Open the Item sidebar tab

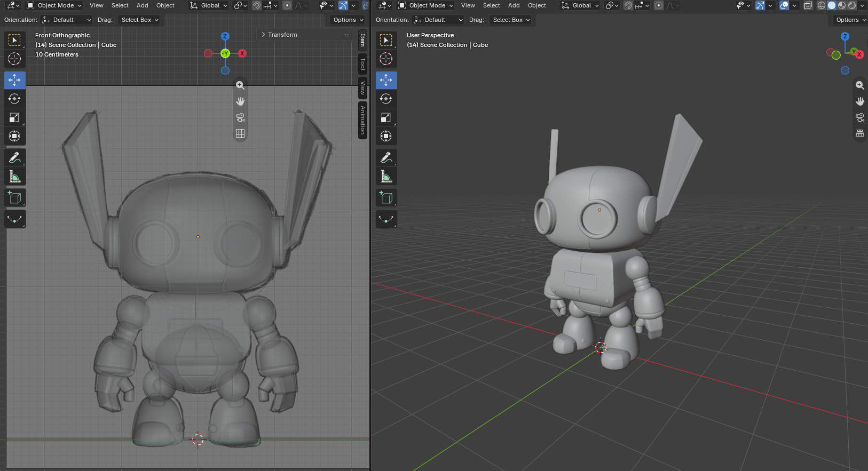[x=362, y=40]
